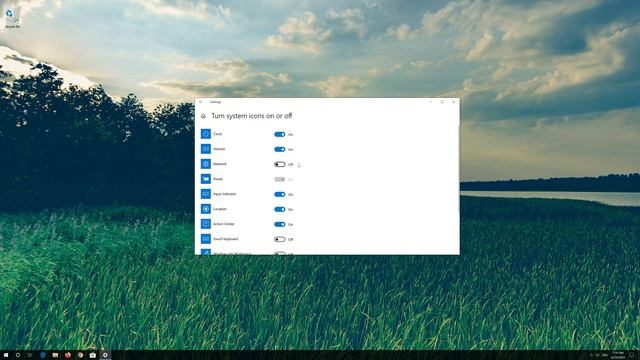The width and height of the screenshot is (640, 360).
Task: Open Microsoft Store from the taskbar
Action: click(x=93, y=355)
